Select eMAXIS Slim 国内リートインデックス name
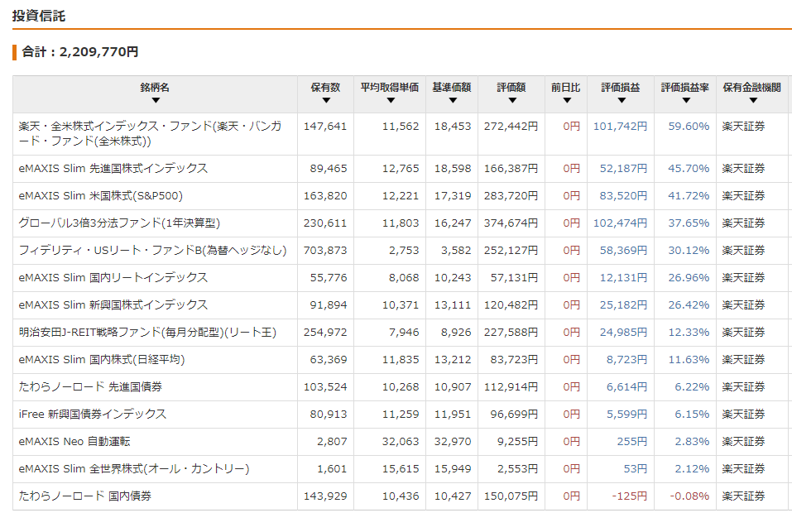The image size is (792, 532). pos(113,277)
